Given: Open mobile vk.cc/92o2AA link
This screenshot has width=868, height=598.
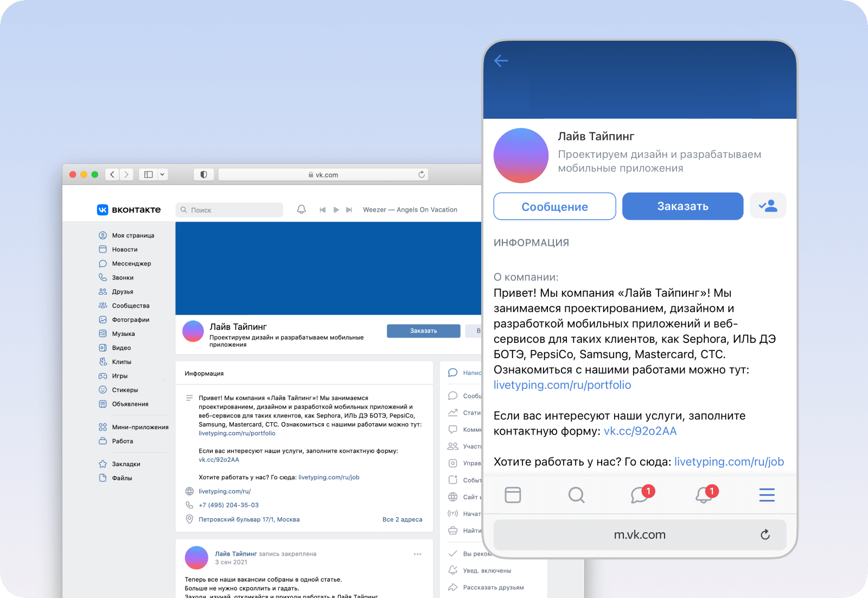Looking at the screenshot, I should click(640, 431).
